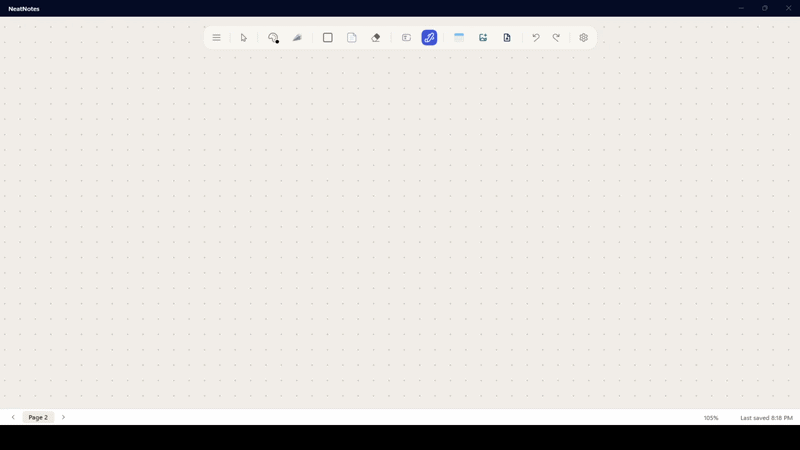
Task: Select the text box tool
Action: click(406, 38)
